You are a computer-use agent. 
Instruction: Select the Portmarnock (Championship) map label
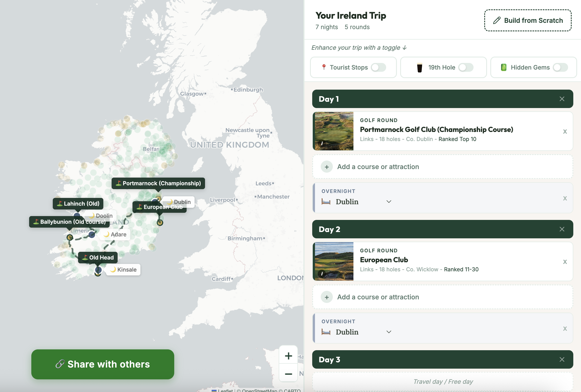click(158, 183)
